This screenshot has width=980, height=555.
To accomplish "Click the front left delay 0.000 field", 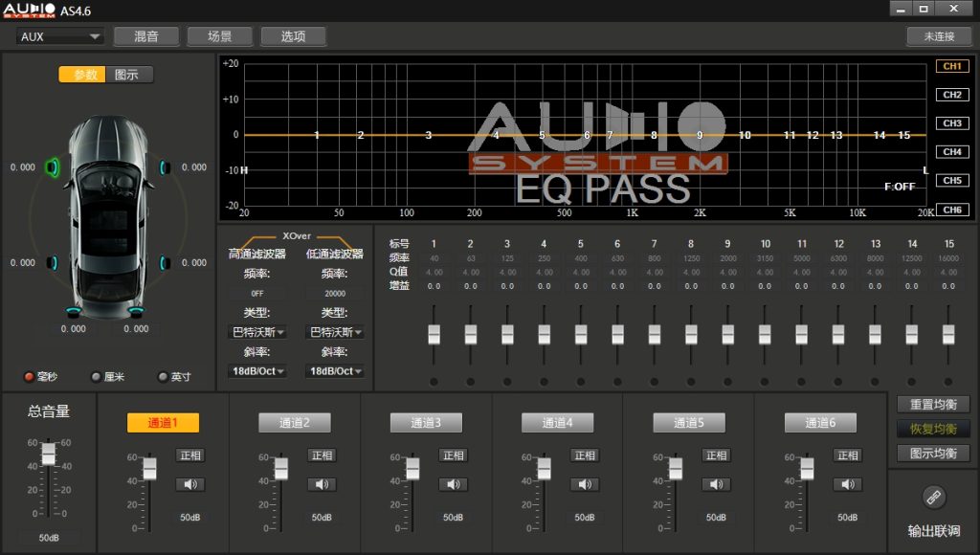I will click(23, 167).
